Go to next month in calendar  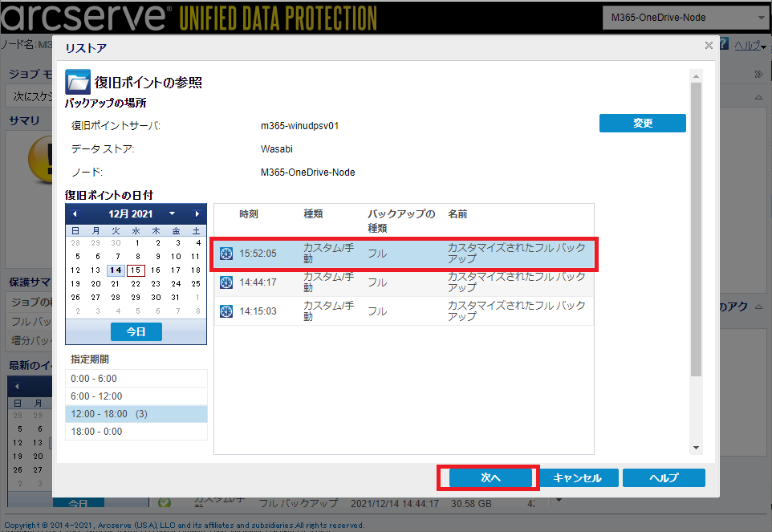[197, 213]
